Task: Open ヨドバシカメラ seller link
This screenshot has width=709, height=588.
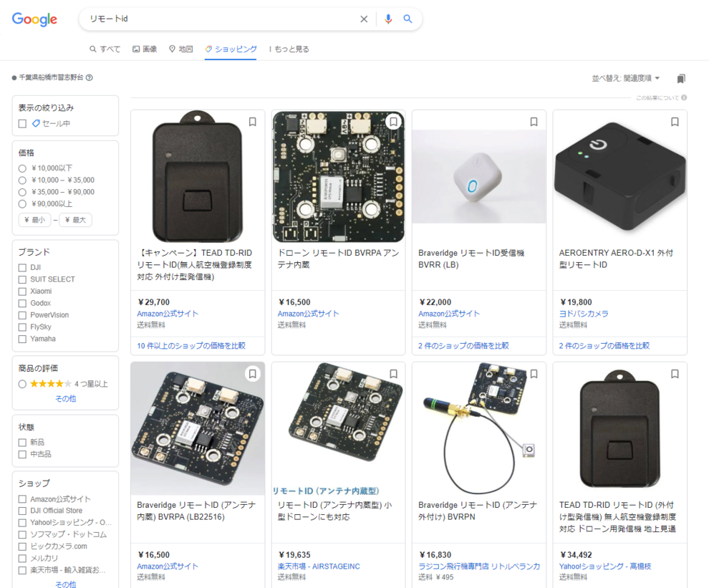Action: click(584, 314)
